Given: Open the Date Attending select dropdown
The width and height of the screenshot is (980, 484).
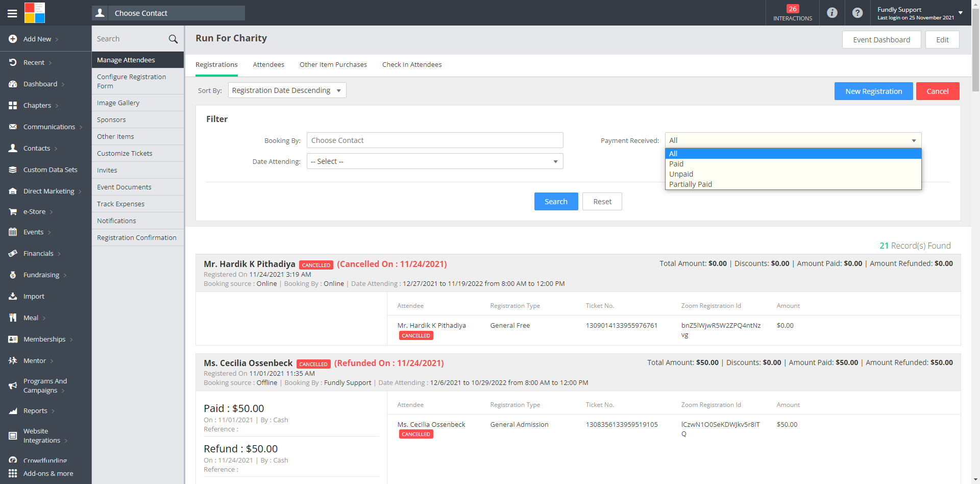Looking at the screenshot, I should [435, 161].
